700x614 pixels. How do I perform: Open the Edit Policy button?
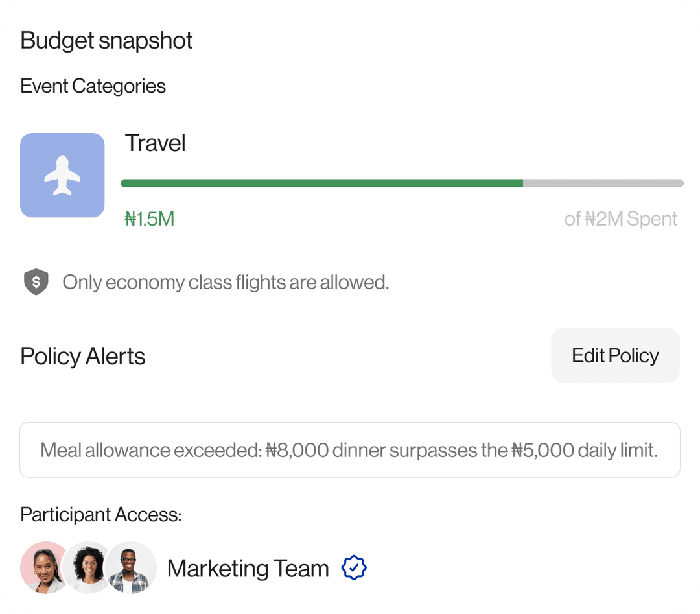pyautogui.click(x=615, y=355)
